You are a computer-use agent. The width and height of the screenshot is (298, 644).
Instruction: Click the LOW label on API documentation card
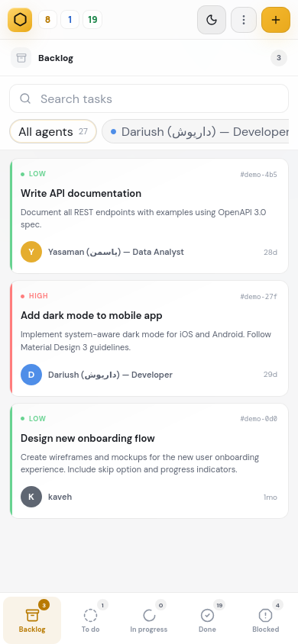(37, 174)
